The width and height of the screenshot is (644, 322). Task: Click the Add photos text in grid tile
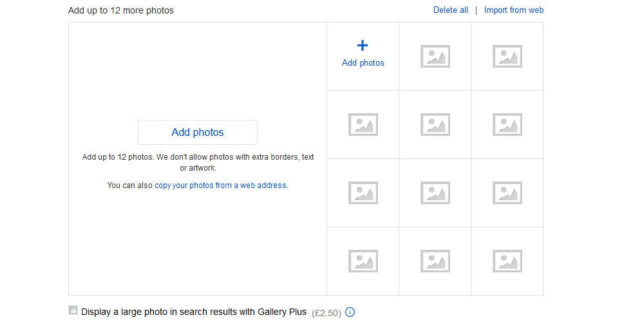click(x=363, y=63)
